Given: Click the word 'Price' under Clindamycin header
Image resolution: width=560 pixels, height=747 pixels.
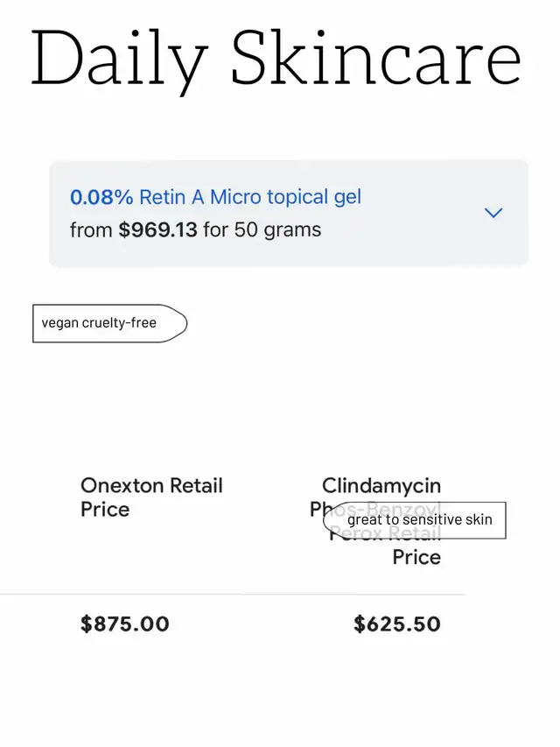Looking at the screenshot, I should click(x=416, y=557).
